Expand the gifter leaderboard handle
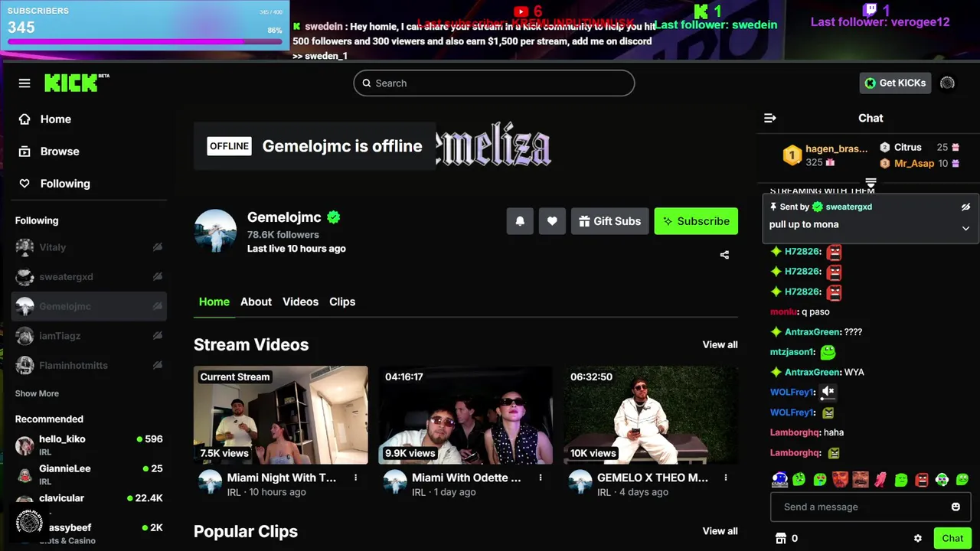The width and height of the screenshot is (980, 551). tap(871, 183)
